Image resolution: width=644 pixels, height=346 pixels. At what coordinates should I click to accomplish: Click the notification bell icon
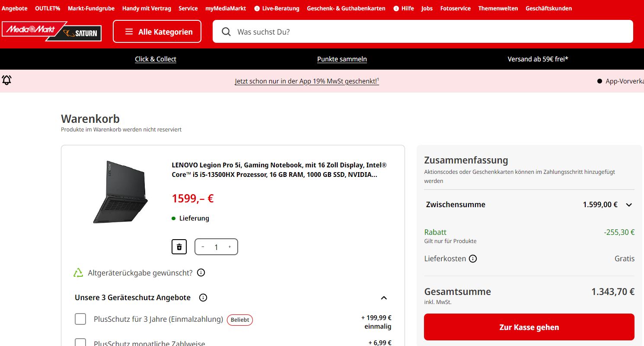(6, 80)
